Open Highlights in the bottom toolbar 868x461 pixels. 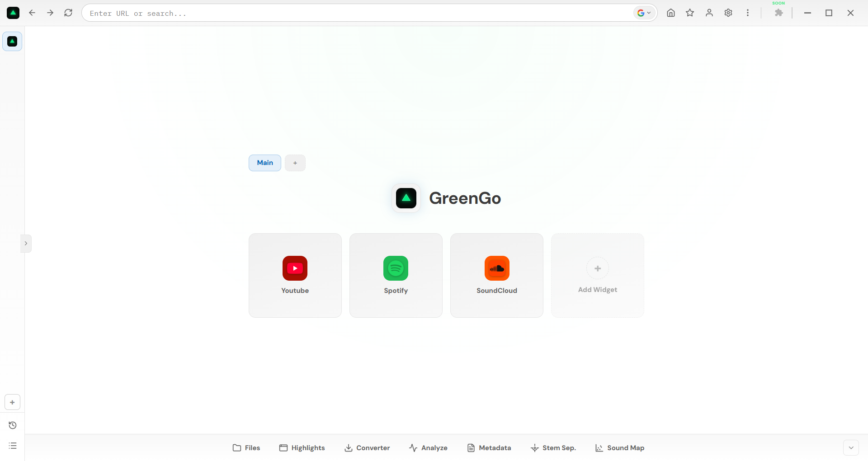pyautogui.click(x=302, y=448)
